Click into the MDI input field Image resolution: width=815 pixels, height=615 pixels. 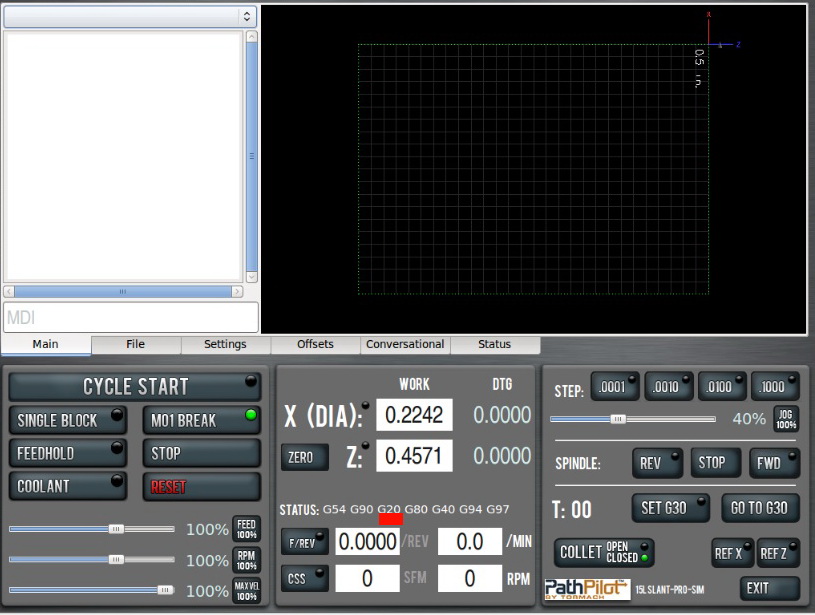[x=131, y=317]
